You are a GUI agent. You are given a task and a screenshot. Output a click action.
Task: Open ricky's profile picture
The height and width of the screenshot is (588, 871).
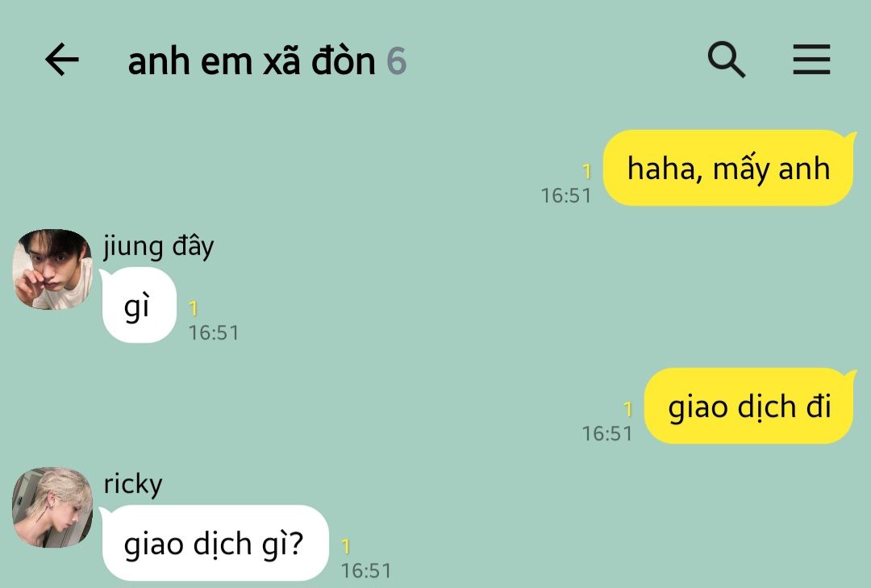52,507
